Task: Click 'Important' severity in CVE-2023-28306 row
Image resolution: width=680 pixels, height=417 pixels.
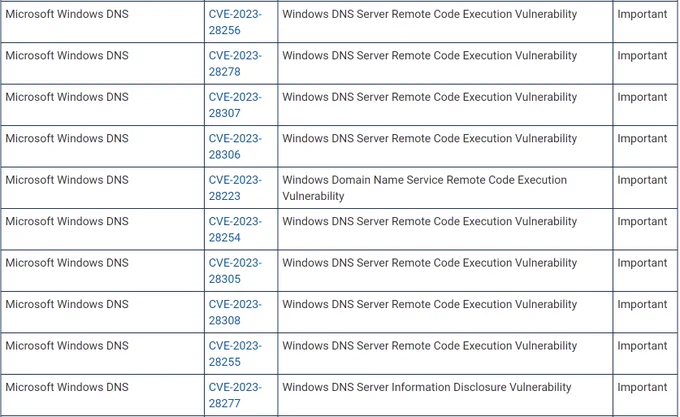Action: pos(642,139)
